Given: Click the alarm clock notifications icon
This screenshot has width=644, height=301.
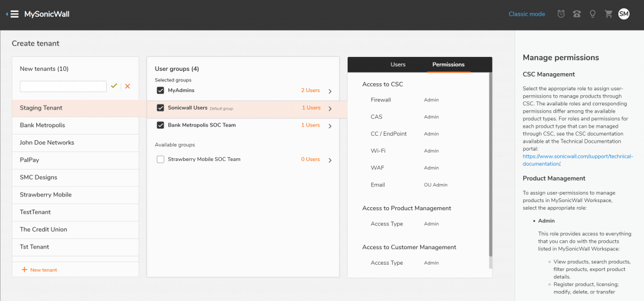Looking at the screenshot, I should pyautogui.click(x=561, y=14).
